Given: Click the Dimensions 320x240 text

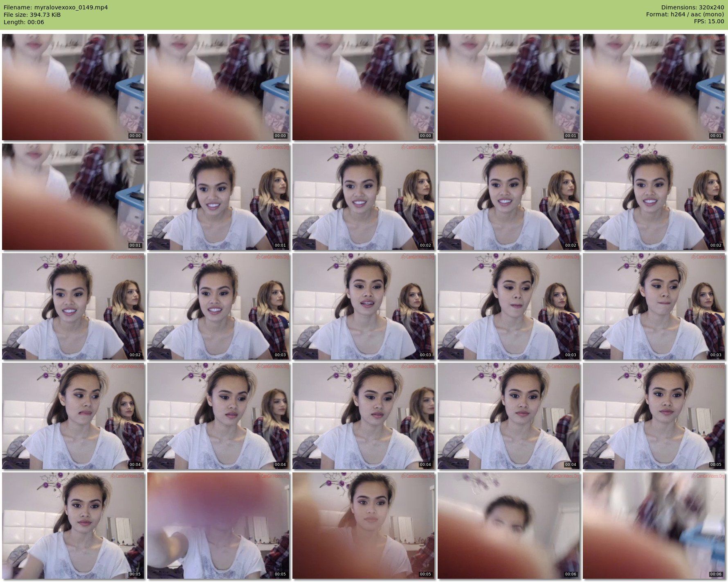Looking at the screenshot, I should (692, 7).
